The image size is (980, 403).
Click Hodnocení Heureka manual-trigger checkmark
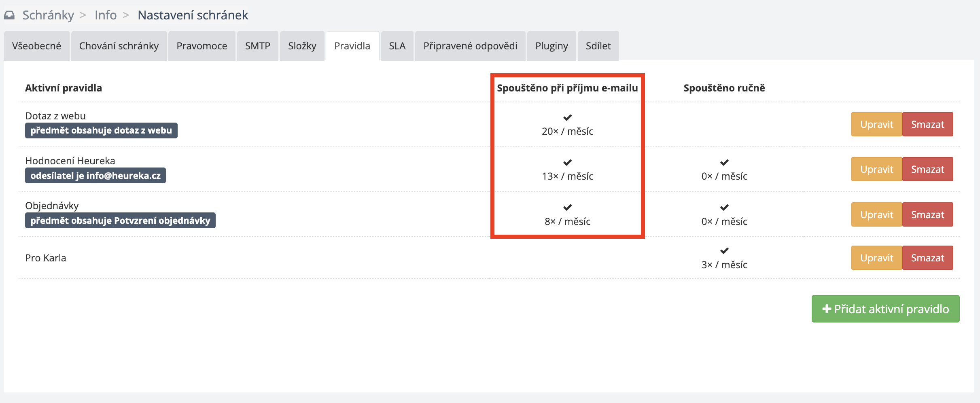[x=724, y=163]
